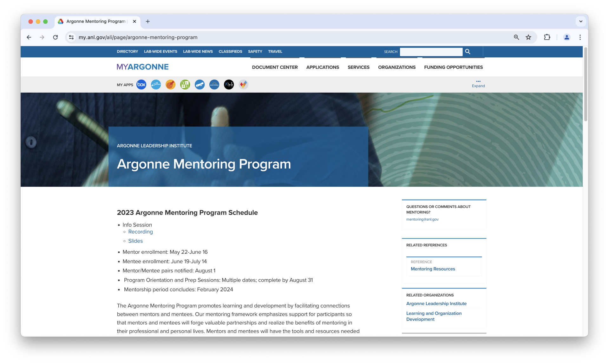Viewport: 609px width, 364px height.
Task: Click the site search magnifier icon
Action: pyautogui.click(x=468, y=52)
